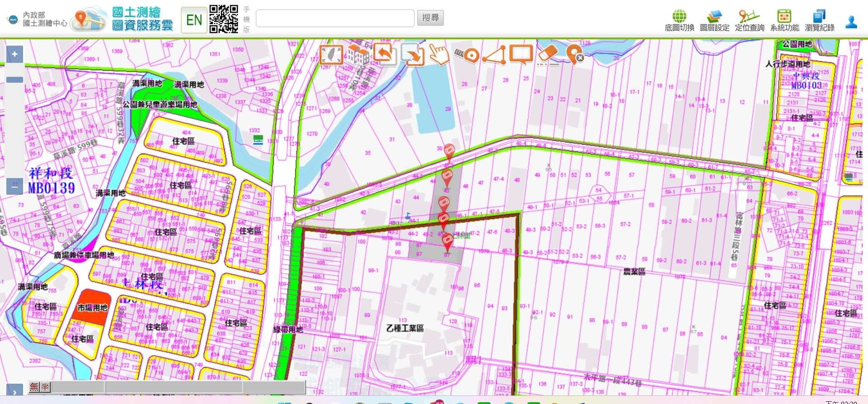The height and width of the screenshot is (404, 868).
Task: Open the 定位查詢 location query menu
Action: tap(749, 20)
